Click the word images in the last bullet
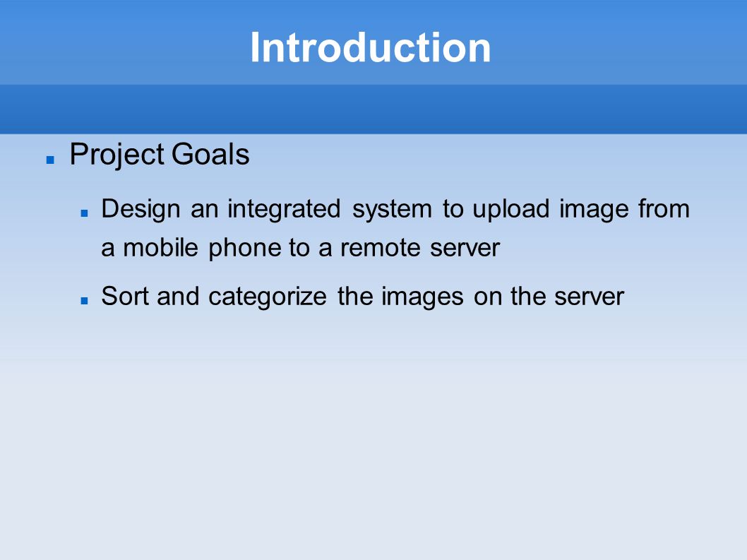 [422, 297]
